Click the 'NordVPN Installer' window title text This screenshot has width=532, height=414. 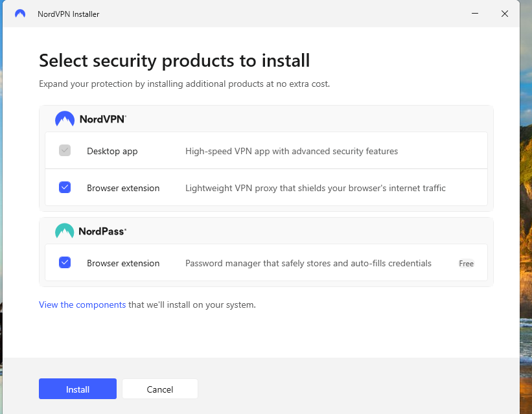(x=69, y=14)
